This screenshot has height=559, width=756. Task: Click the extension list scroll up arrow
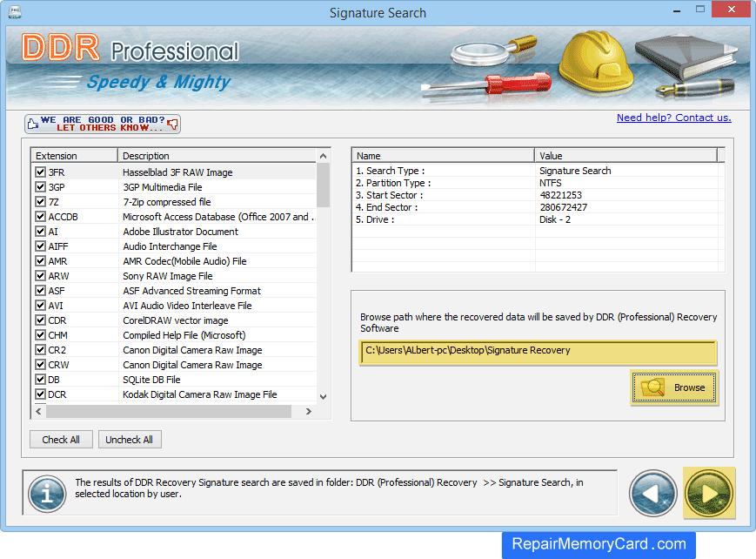pyautogui.click(x=323, y=156)
